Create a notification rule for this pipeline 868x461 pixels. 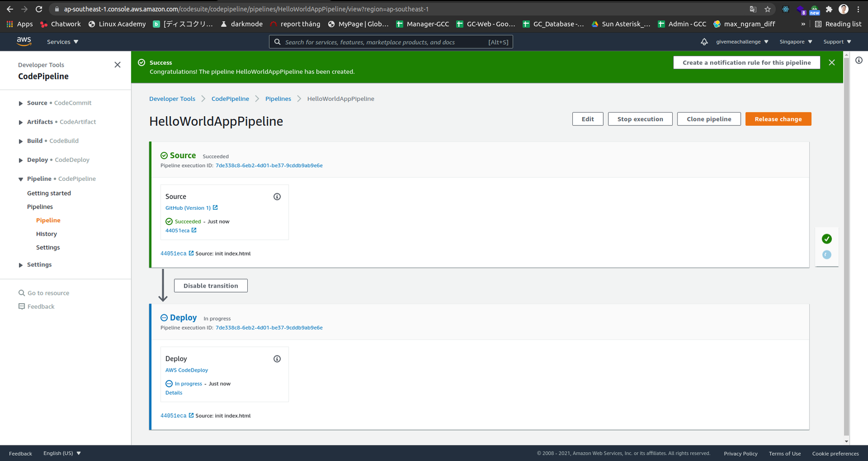point(746,63)
